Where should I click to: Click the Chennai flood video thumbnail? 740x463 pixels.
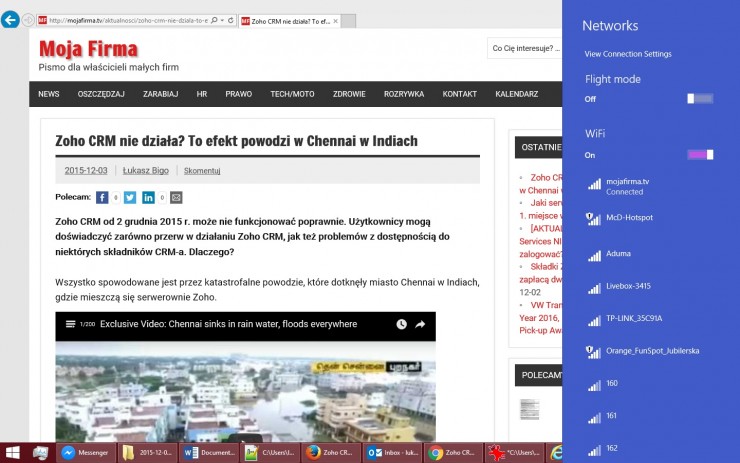click(245, 392)
